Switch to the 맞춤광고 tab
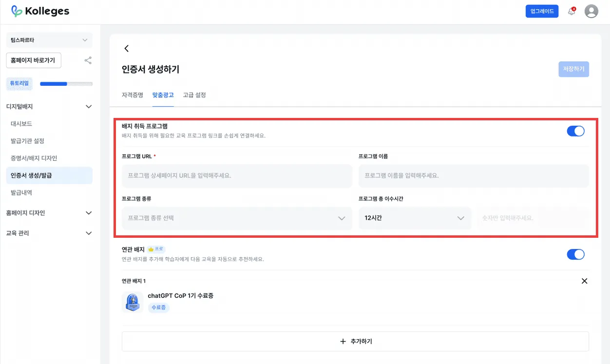Screen dimensions: 610x364 (163, 95)
